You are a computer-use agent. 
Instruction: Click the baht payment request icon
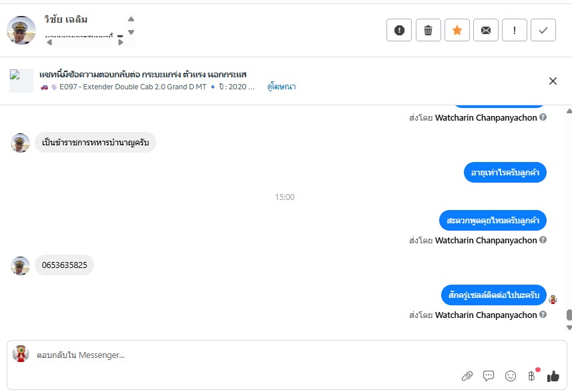[532, 376]
